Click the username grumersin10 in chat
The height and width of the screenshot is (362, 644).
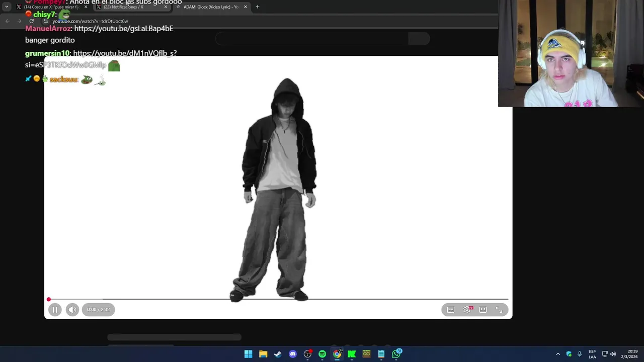47,53
